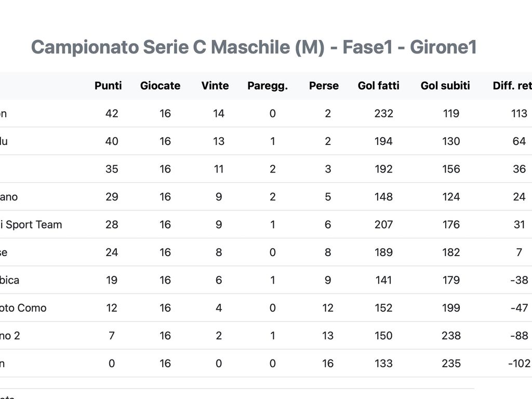Select the Gol fatti column header

point(378,86)
